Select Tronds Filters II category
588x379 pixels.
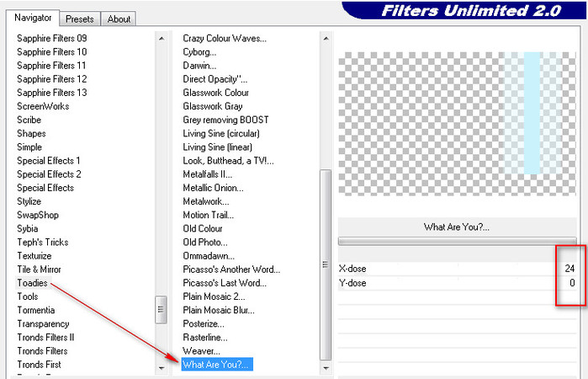click(45, 337)
